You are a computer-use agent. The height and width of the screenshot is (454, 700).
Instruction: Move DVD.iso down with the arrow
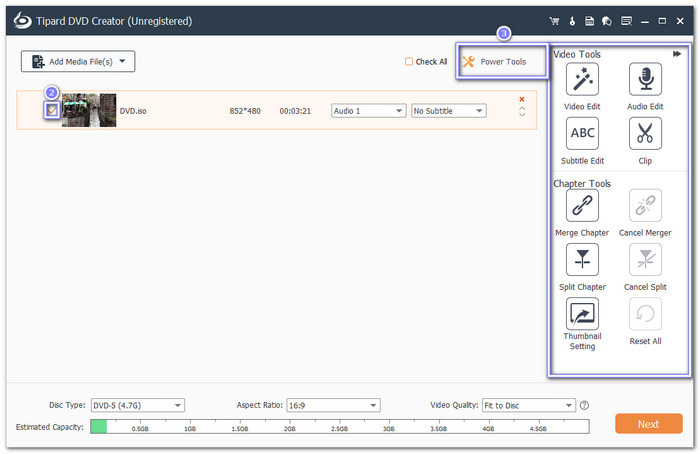[522, 115]
